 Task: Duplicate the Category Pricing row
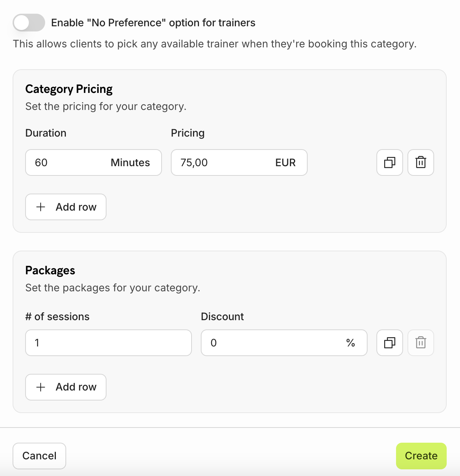(389, 162)
